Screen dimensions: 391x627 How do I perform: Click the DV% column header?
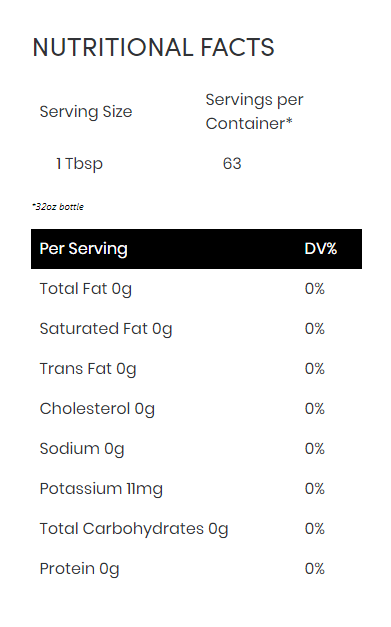pos(321,249)
